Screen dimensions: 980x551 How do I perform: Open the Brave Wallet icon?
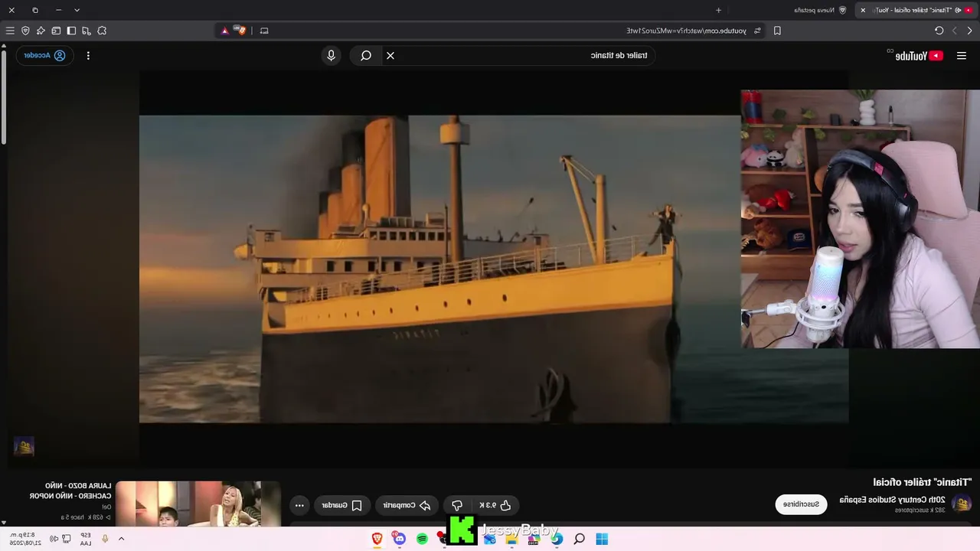[56, 31]
